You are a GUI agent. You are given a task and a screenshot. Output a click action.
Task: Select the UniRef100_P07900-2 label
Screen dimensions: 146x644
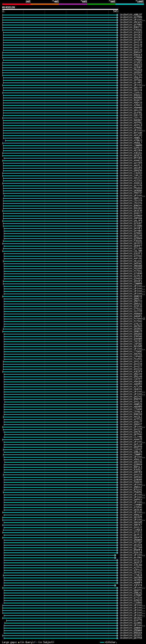click(x=132, y=319)
